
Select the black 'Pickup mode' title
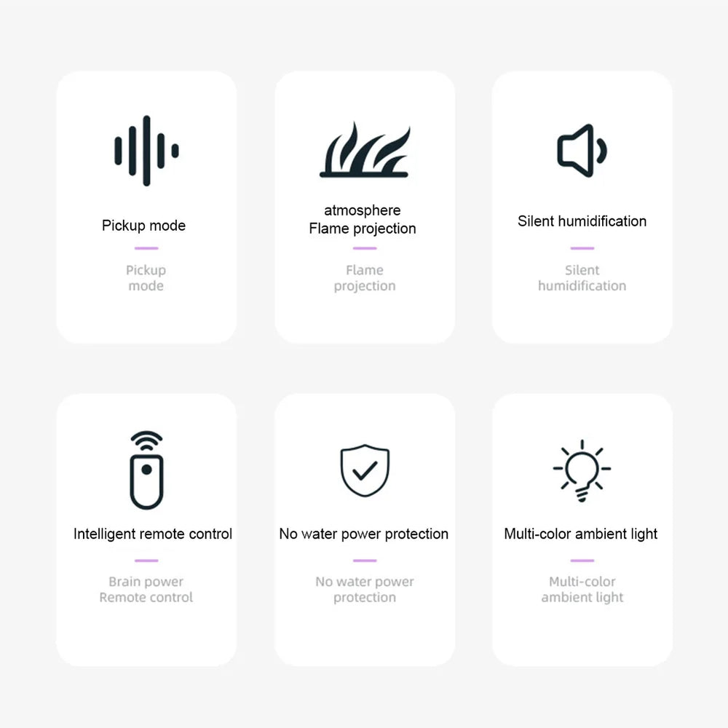(144, 226)
